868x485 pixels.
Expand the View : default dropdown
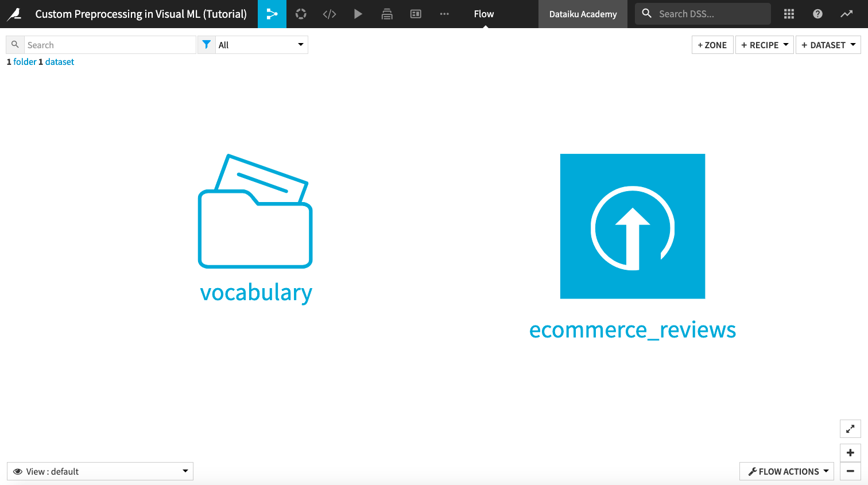(x=100, y=471)
